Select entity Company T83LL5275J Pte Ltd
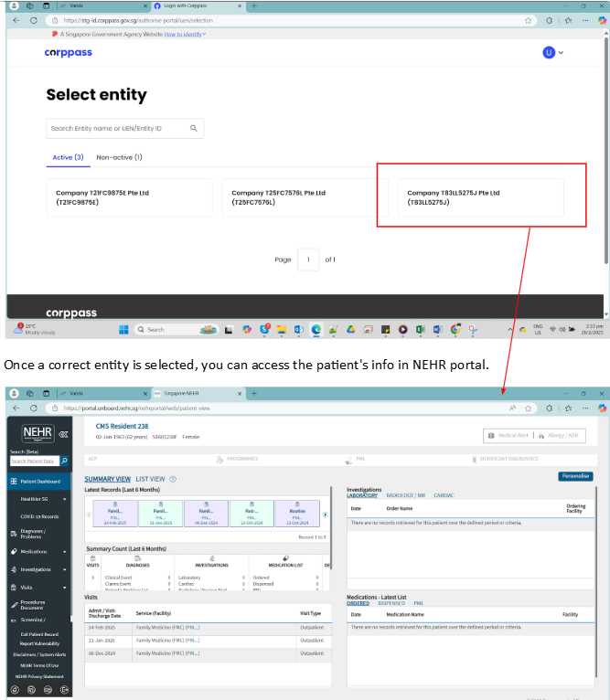The image size is (610, 700). click(480, 197)
